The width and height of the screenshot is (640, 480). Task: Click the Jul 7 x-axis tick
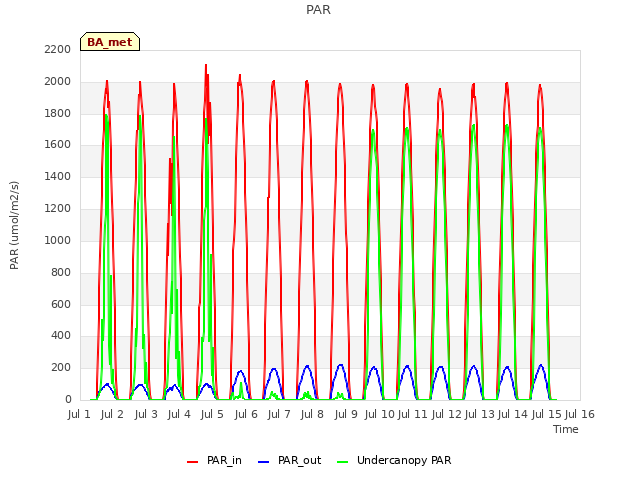tap(279, 414)
